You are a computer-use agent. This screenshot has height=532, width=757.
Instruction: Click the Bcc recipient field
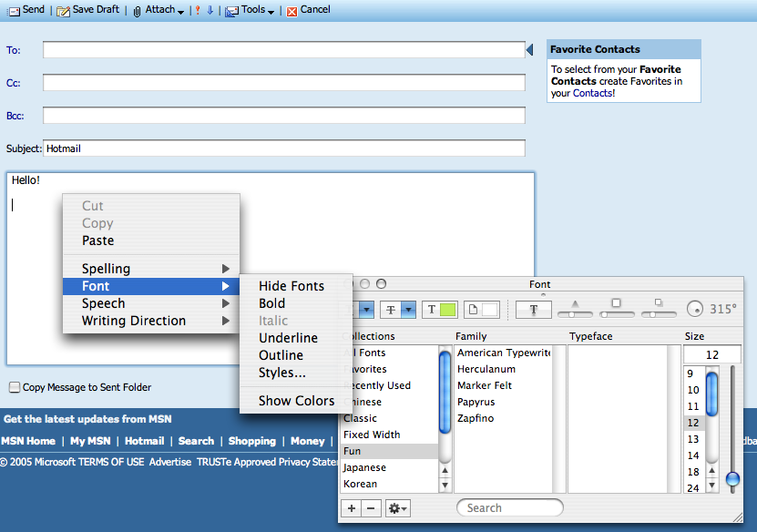click(x=284, y=116)
